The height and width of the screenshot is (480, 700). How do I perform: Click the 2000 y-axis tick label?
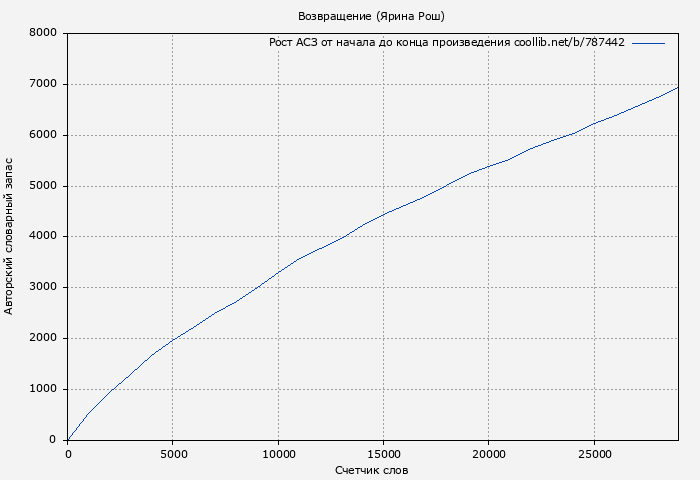coord(43,338)
